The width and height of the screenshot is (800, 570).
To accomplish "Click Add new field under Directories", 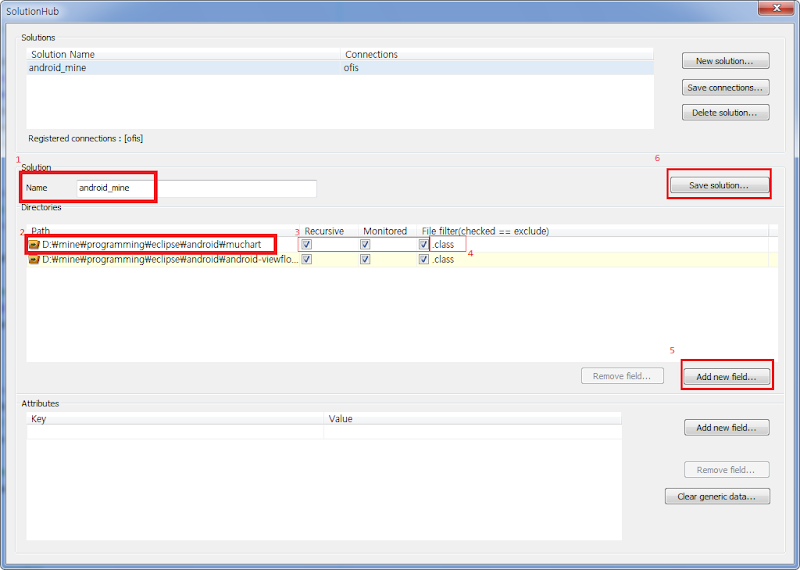I will click(727, 377).
